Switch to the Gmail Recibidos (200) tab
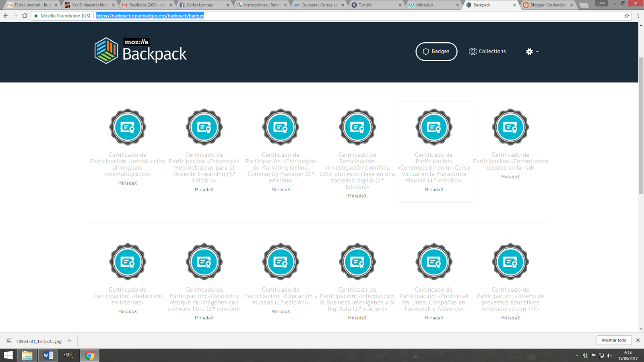 point(147,5)
